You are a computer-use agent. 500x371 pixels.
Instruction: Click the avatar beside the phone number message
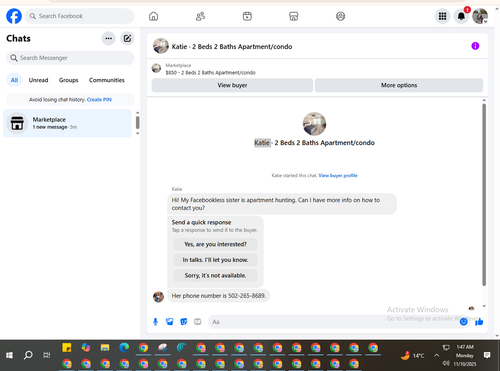[158, 296]
